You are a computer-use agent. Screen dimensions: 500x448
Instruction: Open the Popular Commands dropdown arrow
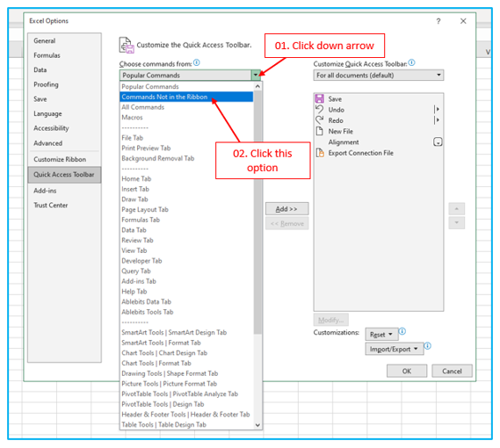256,76
